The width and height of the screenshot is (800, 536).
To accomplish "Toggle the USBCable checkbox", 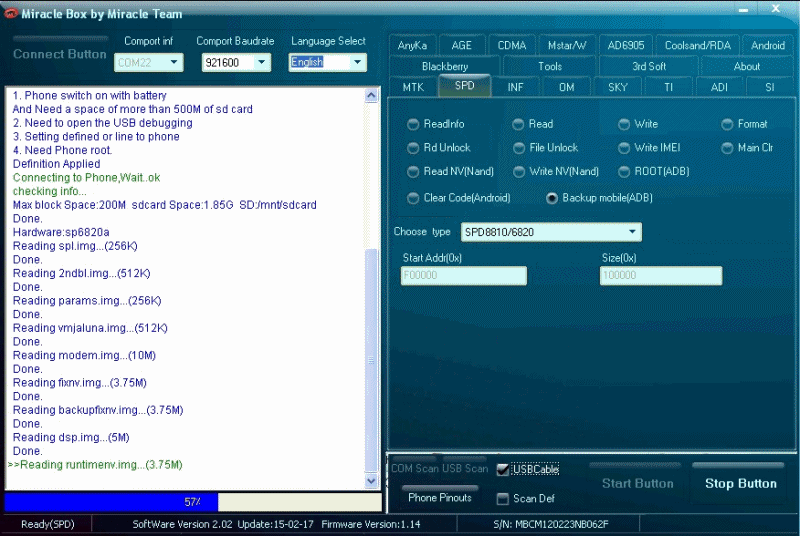I will click(x=503, y=470).
